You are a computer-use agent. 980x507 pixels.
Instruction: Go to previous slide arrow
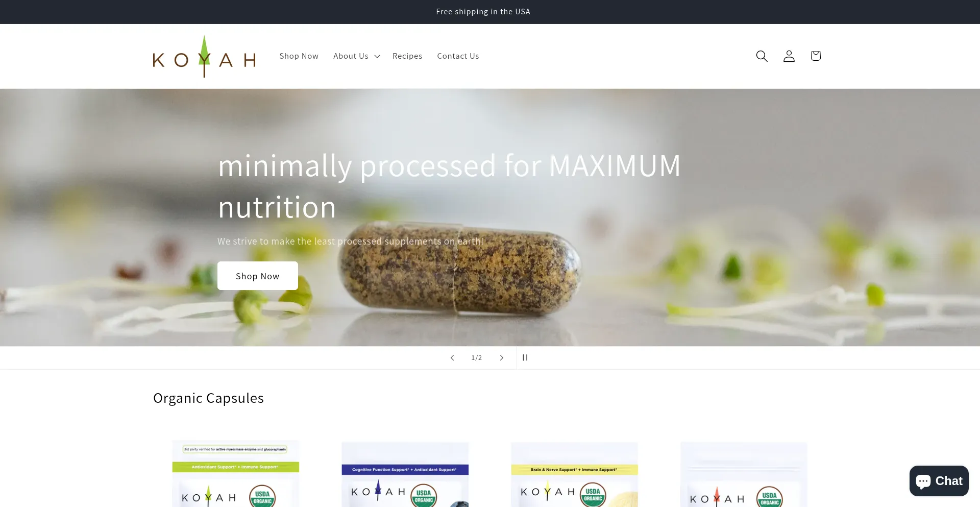click(452, 358)
